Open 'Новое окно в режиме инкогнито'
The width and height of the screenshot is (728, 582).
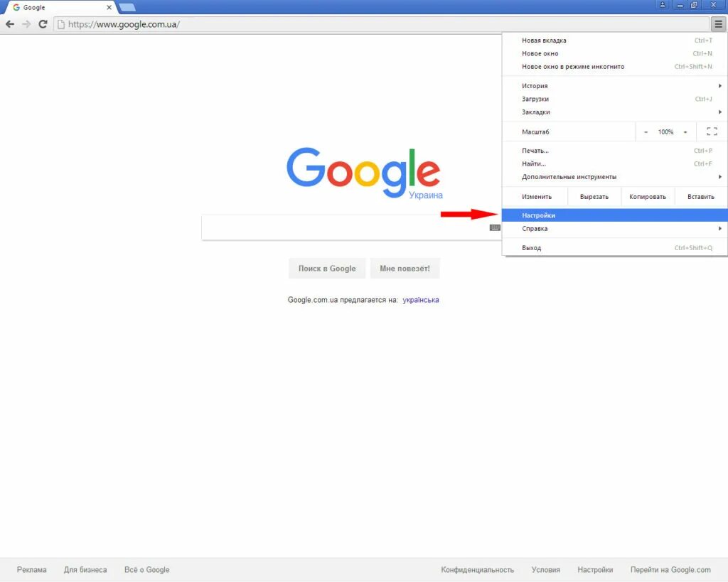click(615, 66)
